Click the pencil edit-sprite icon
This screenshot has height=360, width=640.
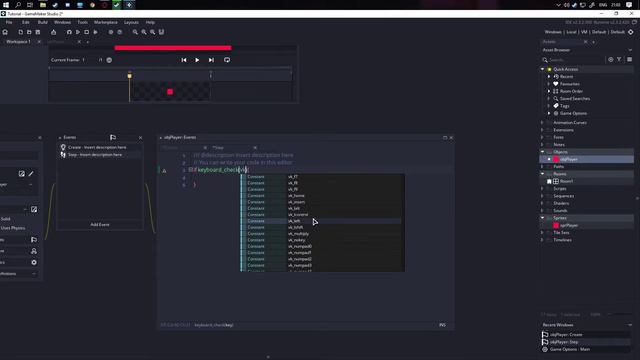click(x=31, y=174)
